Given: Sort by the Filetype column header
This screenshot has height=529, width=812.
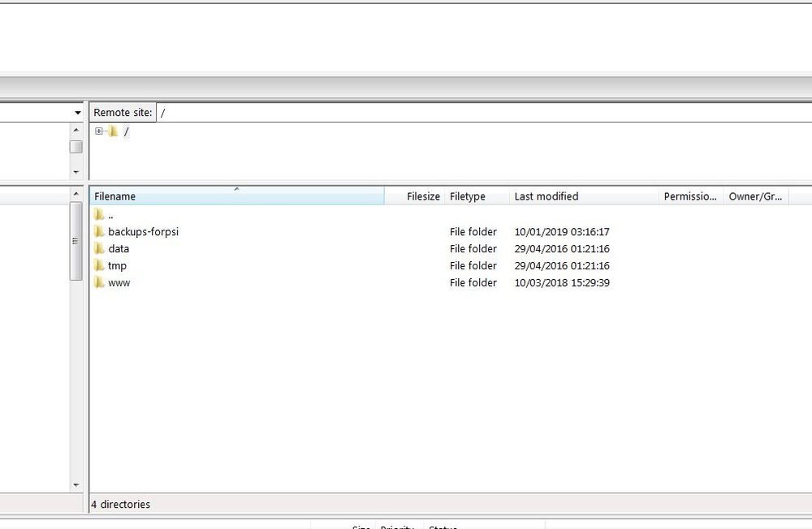Looking at the screenshot, I should pyautogui.click(x=477, y=196).
